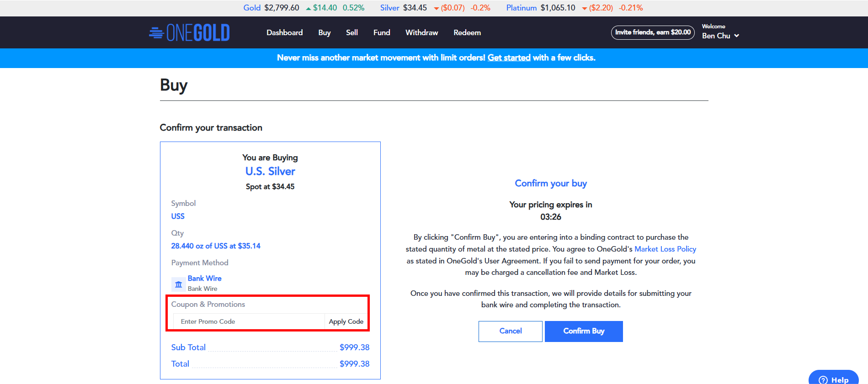Click Invite friends, earn $20.00 button
Viewport: 868px width, 384px height.
[x=653, y=32]
